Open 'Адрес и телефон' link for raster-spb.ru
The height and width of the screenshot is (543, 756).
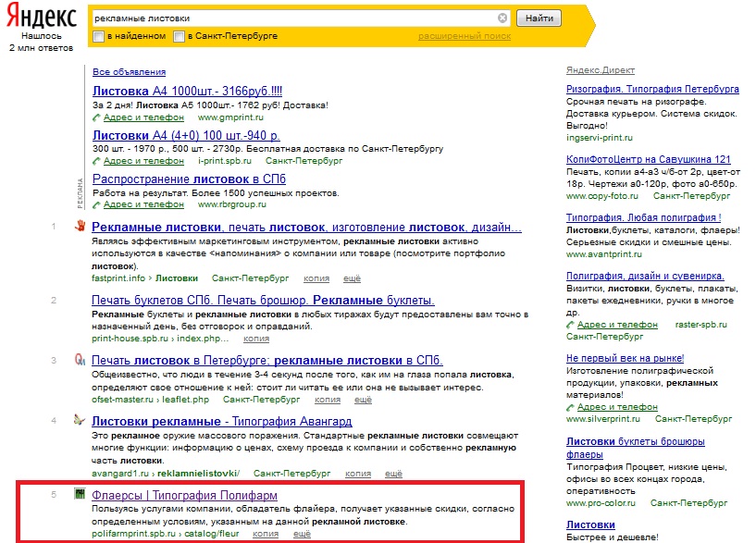click(x=617, y=325)
